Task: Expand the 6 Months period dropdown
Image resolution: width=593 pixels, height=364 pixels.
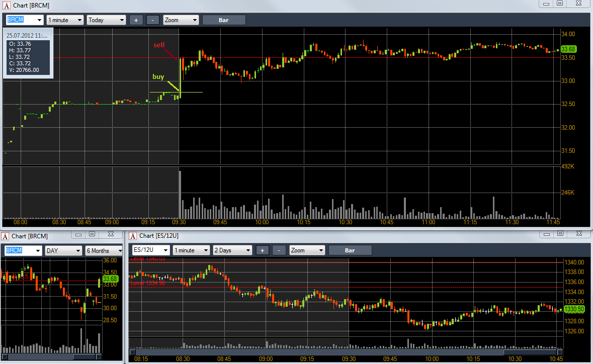Action: [104, 250]
